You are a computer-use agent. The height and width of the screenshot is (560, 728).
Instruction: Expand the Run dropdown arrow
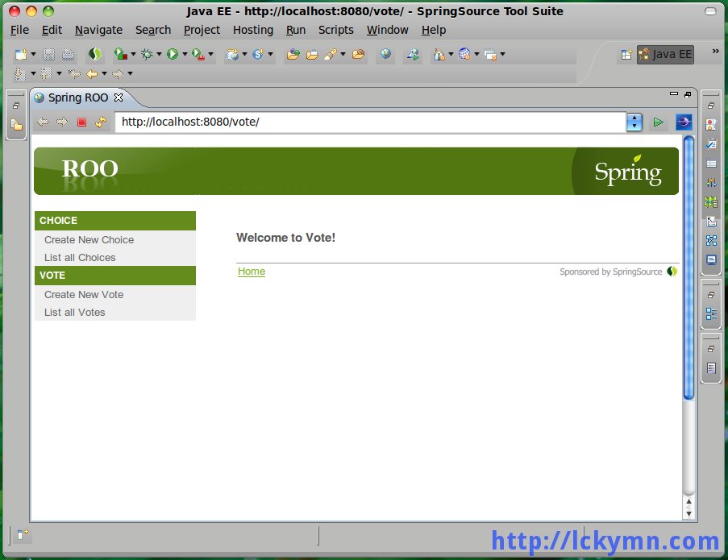point(185,54)
